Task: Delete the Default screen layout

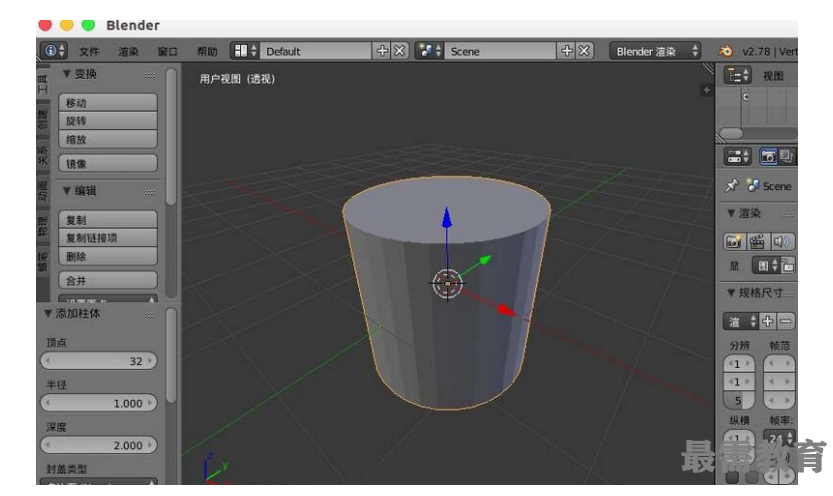Action: pos(400,51)
